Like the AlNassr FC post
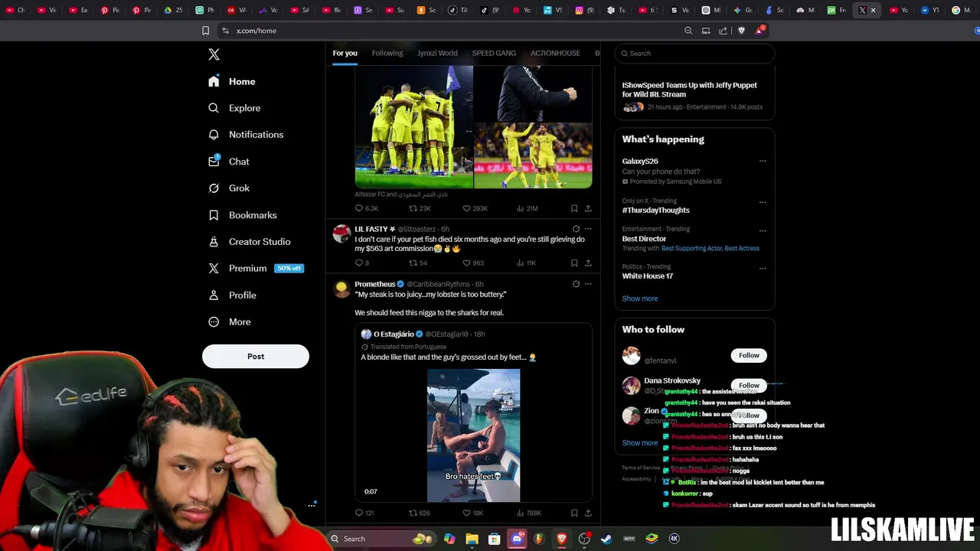This screenshot has width=980, height=551. (x=475, y=208)
